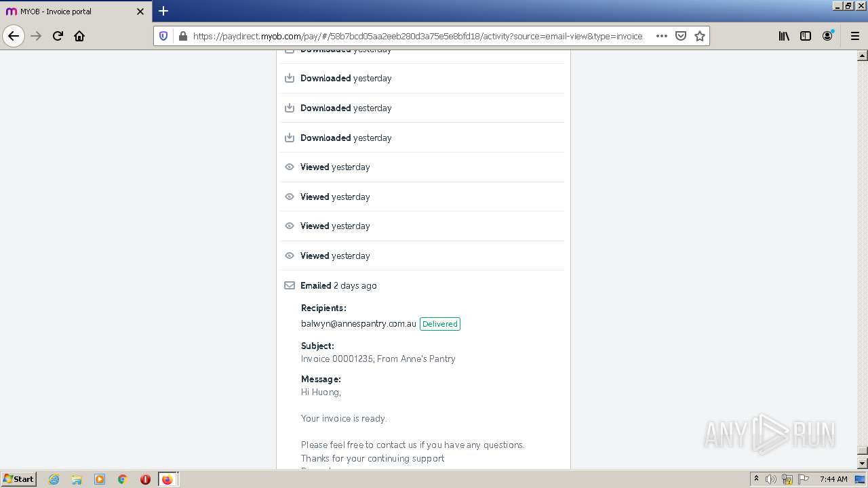Open Firefox hamburger menu
The height and width of the screenshot is (488, 868).
coord(854,36)
